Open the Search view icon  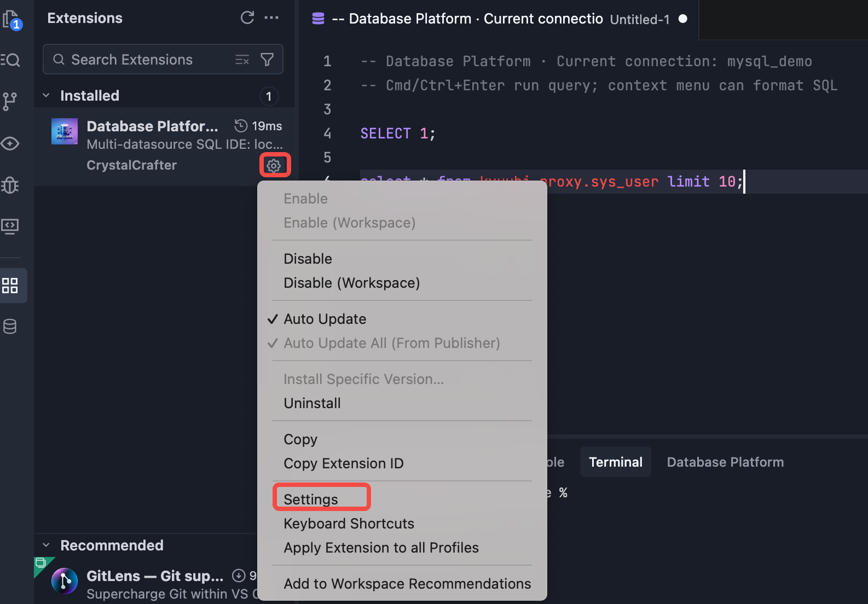click(11, 60)
